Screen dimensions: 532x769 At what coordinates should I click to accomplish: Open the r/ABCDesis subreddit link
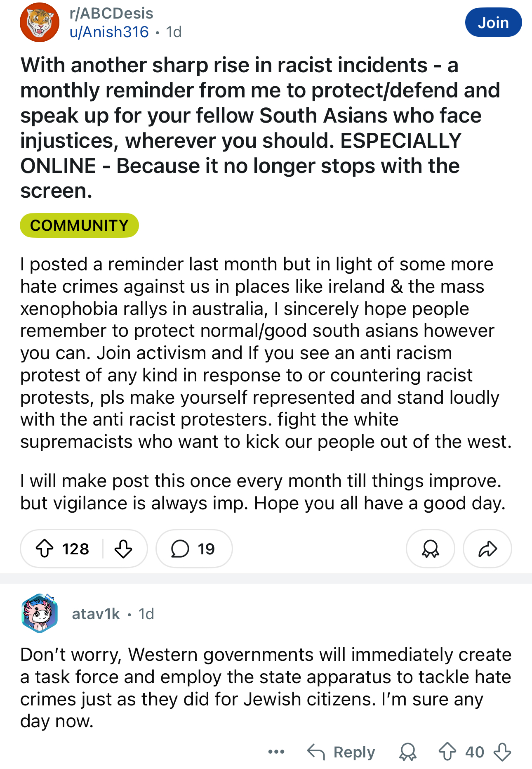111,13
